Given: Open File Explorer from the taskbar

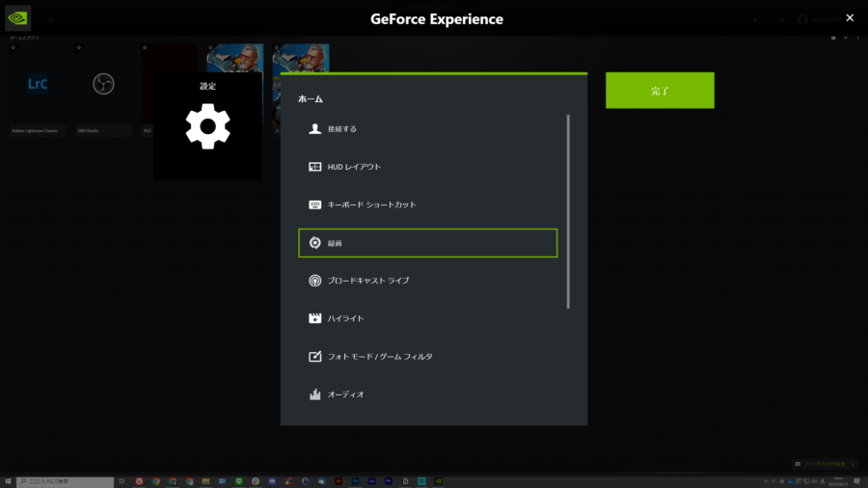Looking at the screenshot, I should click(x=205, y=481).
